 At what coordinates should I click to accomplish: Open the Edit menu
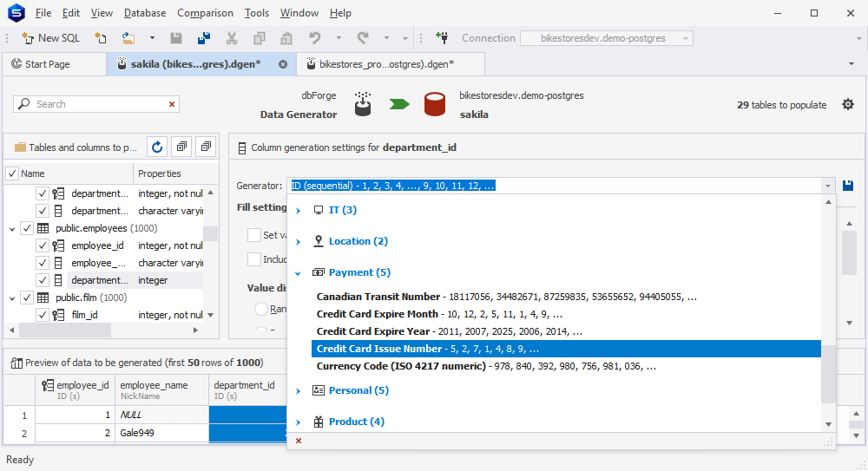71,13
